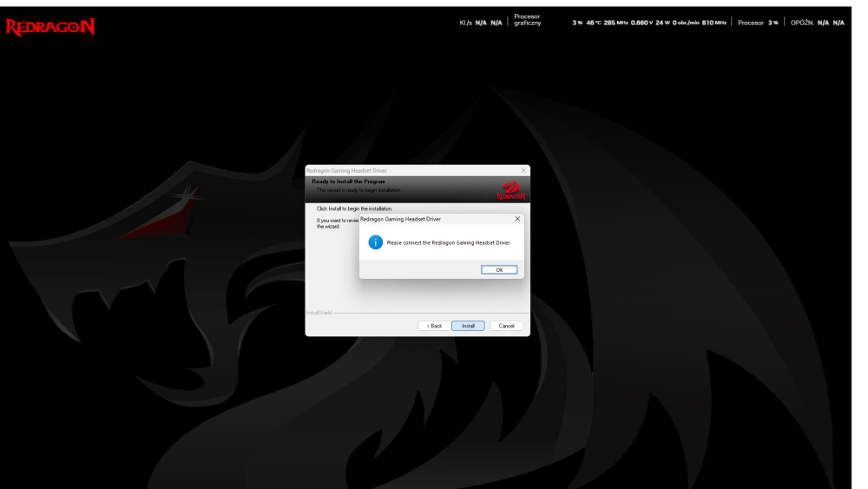Click the 'Kl/s' overlay label

click(x=465, y=23)
